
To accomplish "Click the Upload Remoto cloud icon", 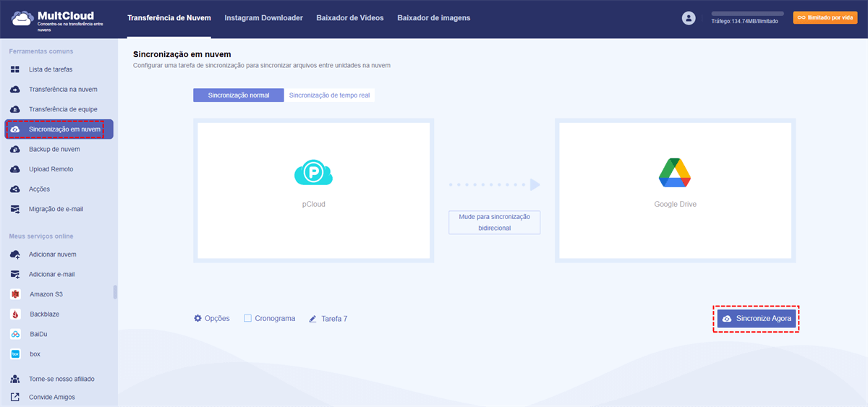I will [x=15, y=169].
